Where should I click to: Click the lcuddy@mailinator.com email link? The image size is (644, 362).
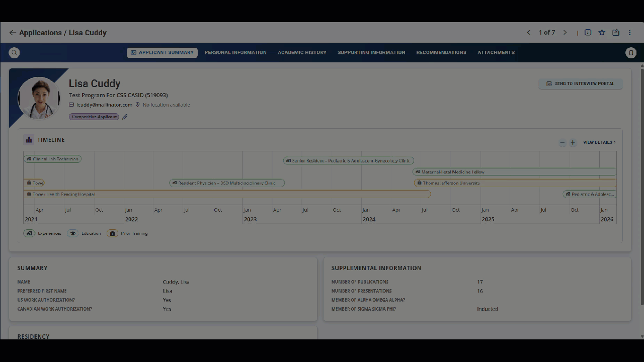point(104,105)
